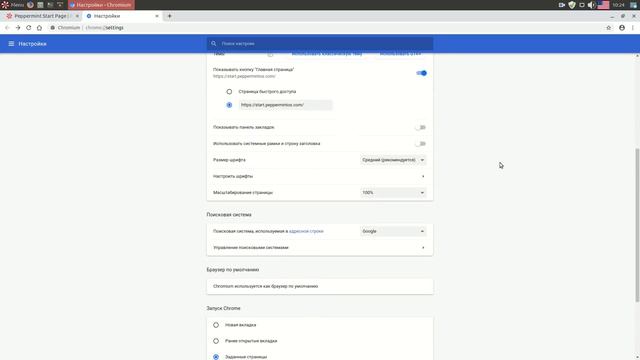Open US flag keyboard layout indicator
The height and width of the screenshot is (360, 640).
point(603,5)
